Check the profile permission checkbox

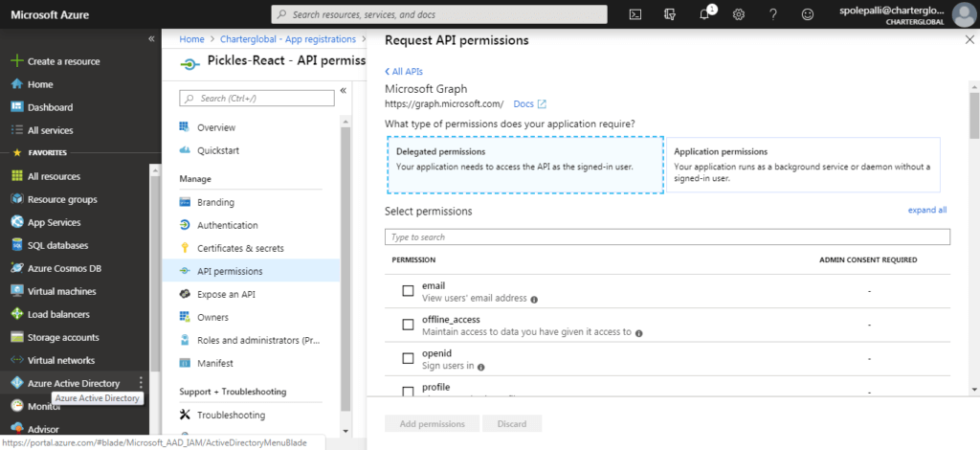click(x=408, y=392)
